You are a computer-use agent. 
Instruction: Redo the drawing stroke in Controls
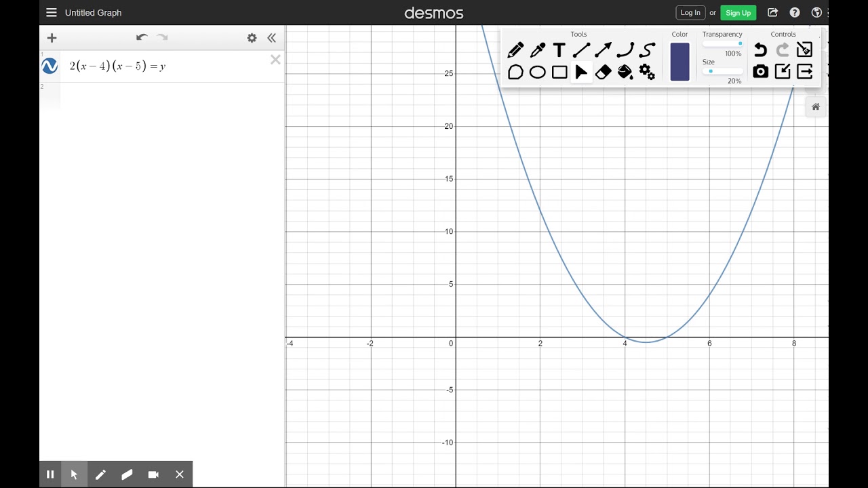pyautogui.click(x=783, y=50)
